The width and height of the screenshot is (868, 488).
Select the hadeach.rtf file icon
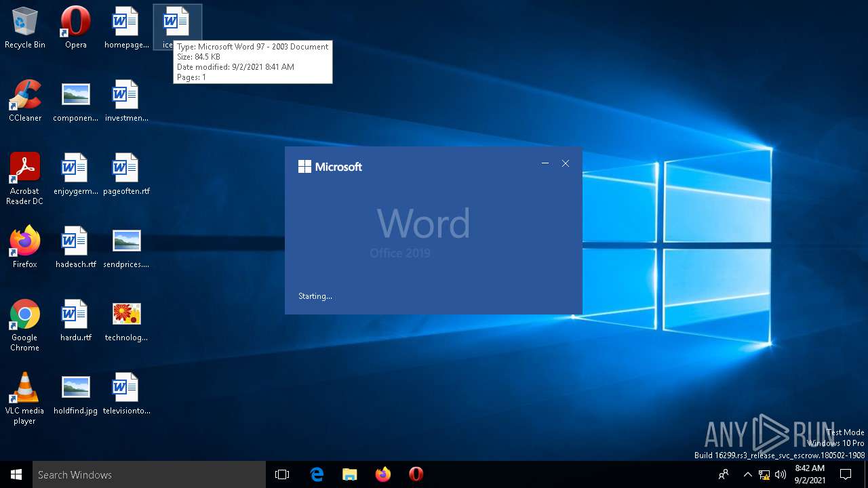point(76,247)
